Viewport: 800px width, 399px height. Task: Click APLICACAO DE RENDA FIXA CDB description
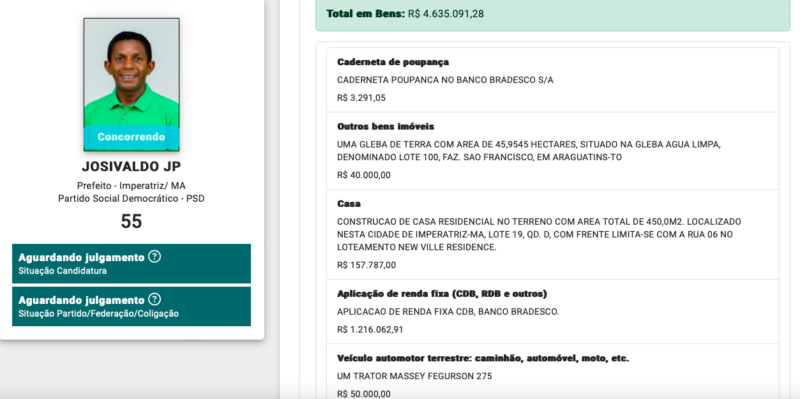click(448, 312)
